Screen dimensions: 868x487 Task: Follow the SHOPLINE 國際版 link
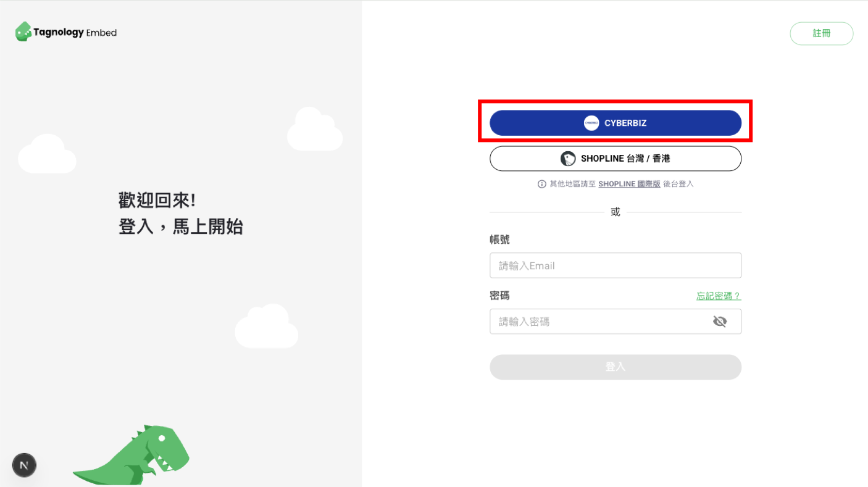coord(629,184)
